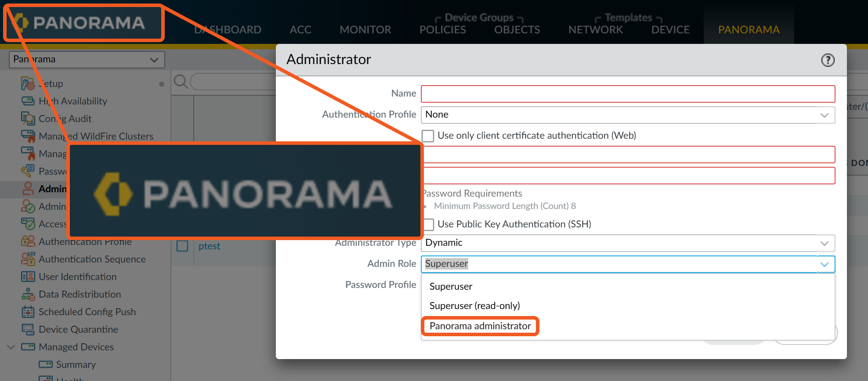Viewport: 868px width, 381px height.
Task: Check the ptest row checkbox
Action: [182, 246]
